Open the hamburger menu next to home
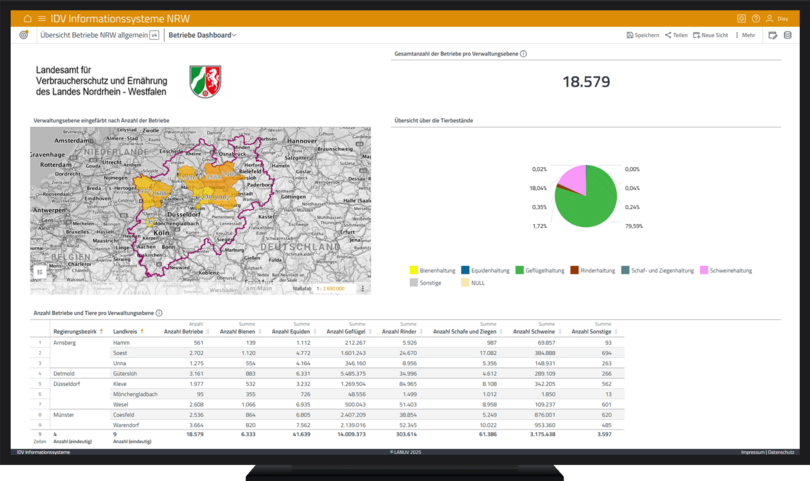 pos(41,18)
